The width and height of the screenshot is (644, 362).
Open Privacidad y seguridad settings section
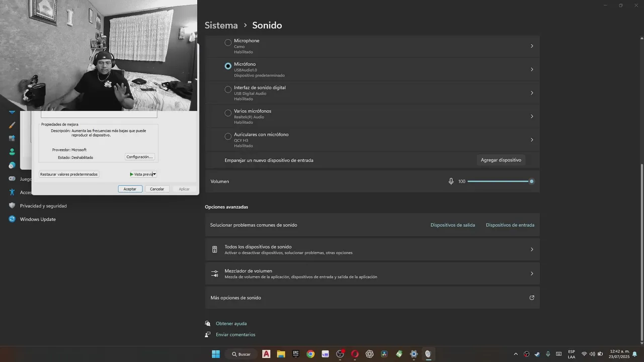43,206
